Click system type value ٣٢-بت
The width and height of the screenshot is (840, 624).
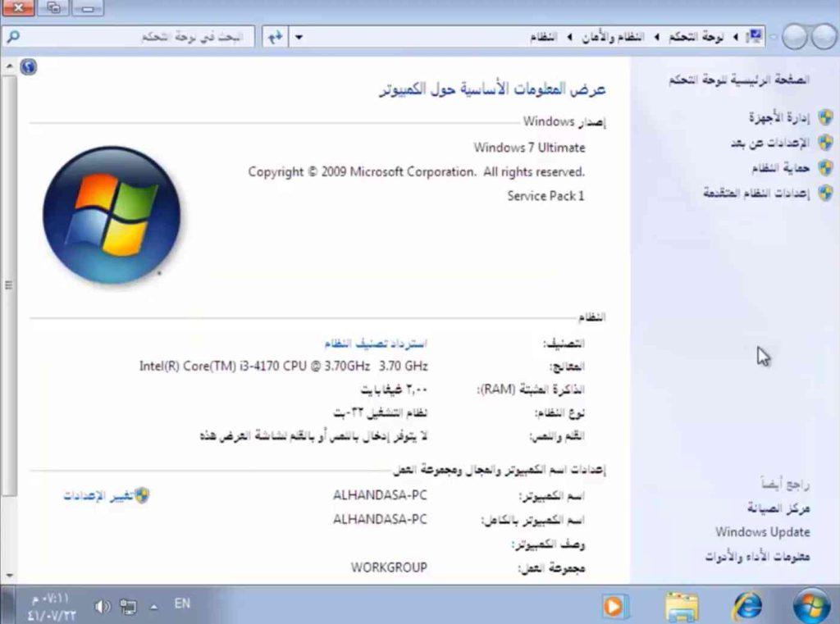click(381, 412)
